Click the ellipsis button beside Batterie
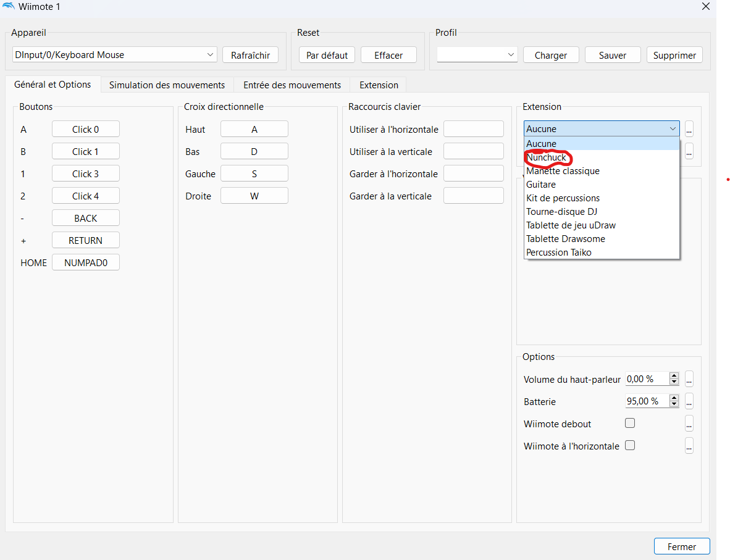Screen dimensions: 730x560 (x=689, y=401)
